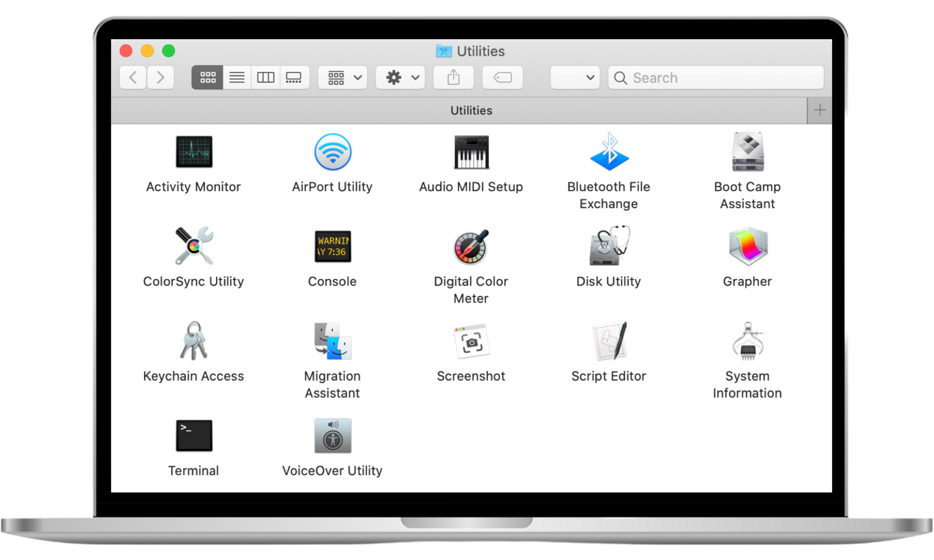Screen dimensions: 934x560
Task: Select the Audio MIDI Setup piano icon
Action: [x=471, y=152]
